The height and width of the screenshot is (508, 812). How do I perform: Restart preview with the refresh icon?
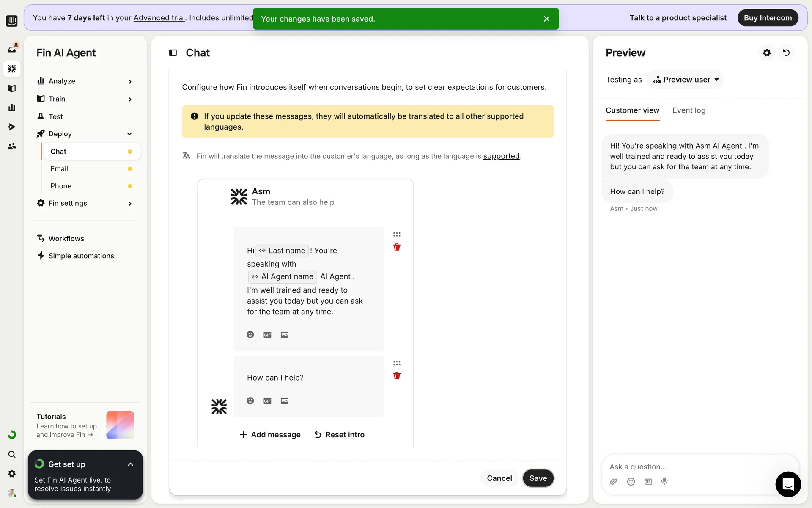point(786,52)
